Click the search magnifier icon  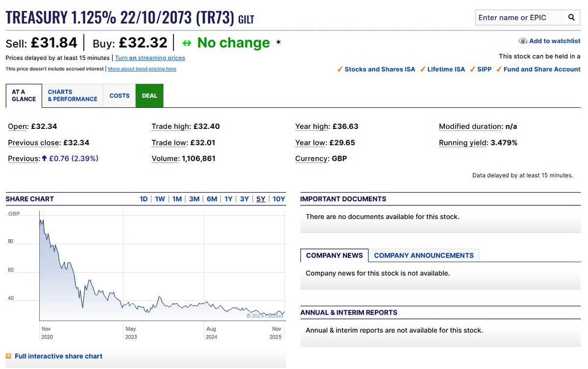tap(571, 18)
